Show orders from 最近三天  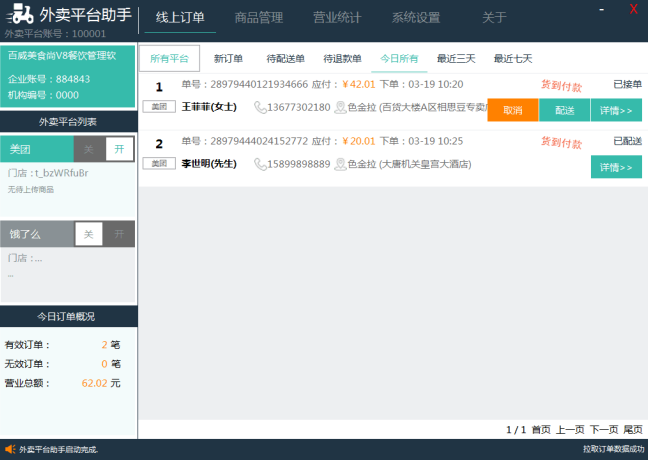click(456, 59)
